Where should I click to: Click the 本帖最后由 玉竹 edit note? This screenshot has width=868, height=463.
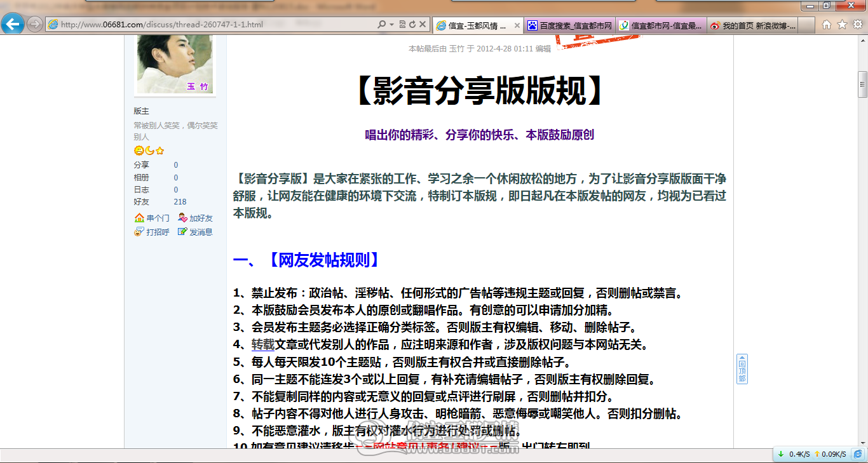pos(480,48)
